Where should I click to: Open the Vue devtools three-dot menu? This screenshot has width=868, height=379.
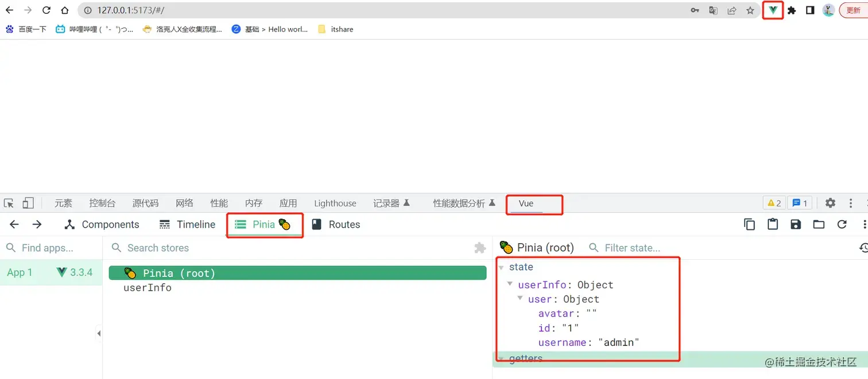865,224
